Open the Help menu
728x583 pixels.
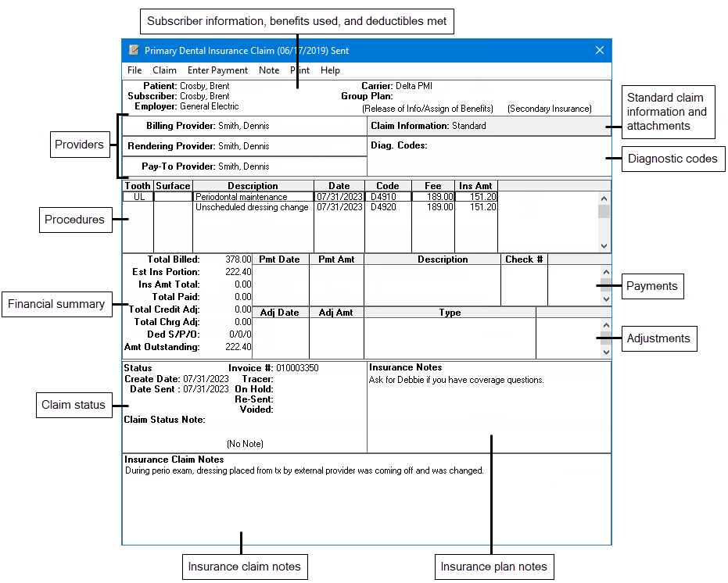[330, 70]
